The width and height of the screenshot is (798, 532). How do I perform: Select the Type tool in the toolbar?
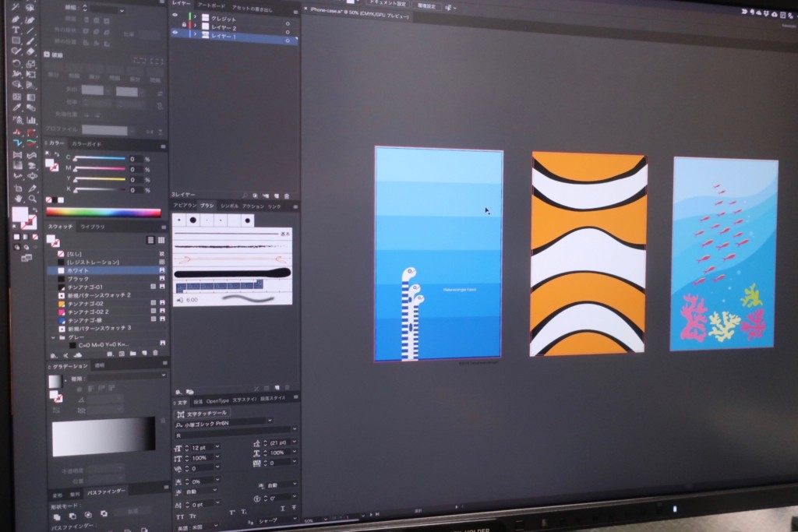(x=16, y=30)
